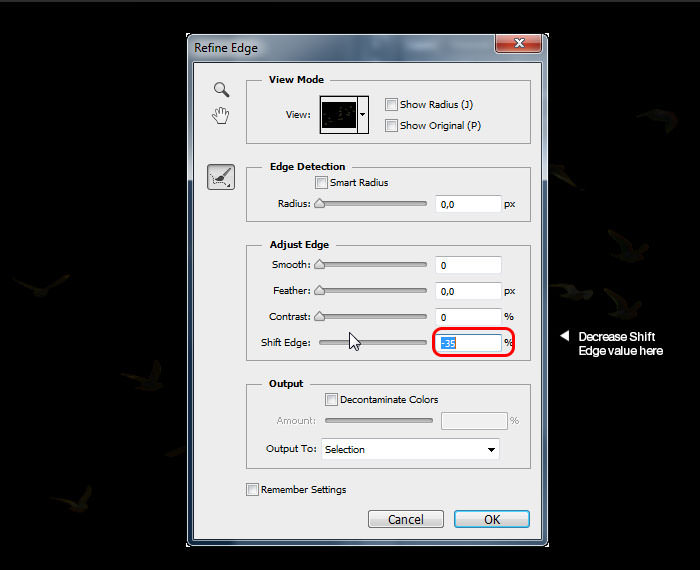Click the Adjust Edge group label
This screenshot has height=570, width=700.
pyautogui.click(x=299, y=245)
